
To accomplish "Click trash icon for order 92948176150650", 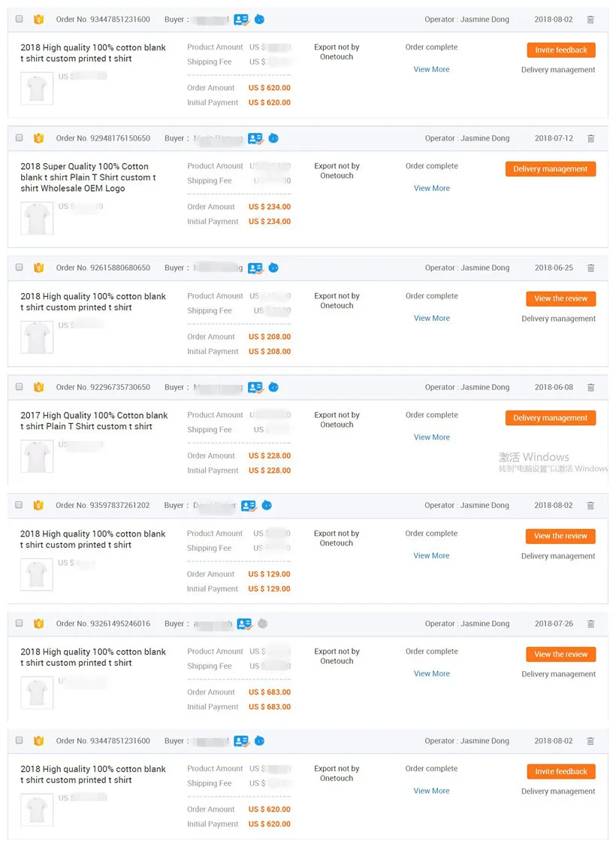I will click(590, 138).
